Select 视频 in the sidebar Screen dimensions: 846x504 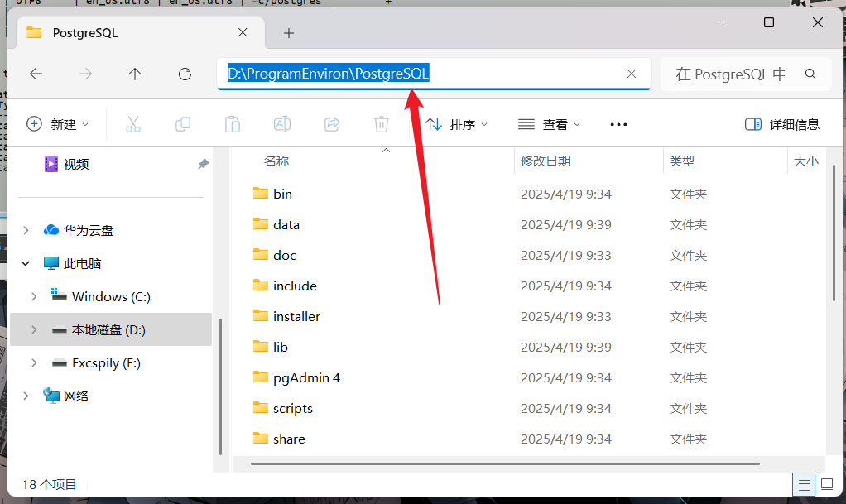point(75,164)
